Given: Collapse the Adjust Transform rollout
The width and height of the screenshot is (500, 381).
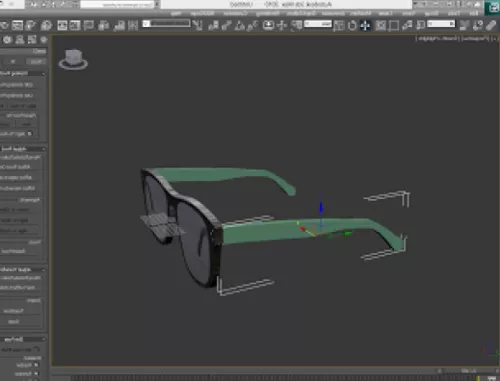Looking at the screenshot, I should [22, 269].
